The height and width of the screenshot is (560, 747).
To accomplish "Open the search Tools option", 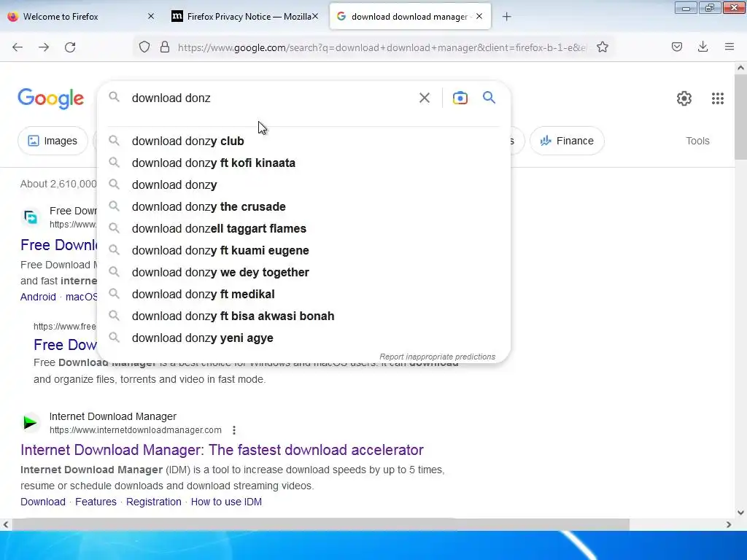I will click(697, 141).
